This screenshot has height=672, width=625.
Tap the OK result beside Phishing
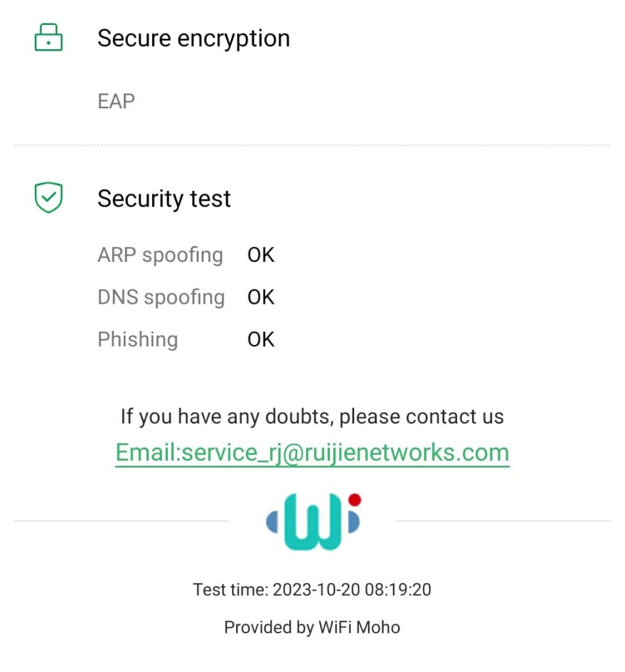(260, 339)
